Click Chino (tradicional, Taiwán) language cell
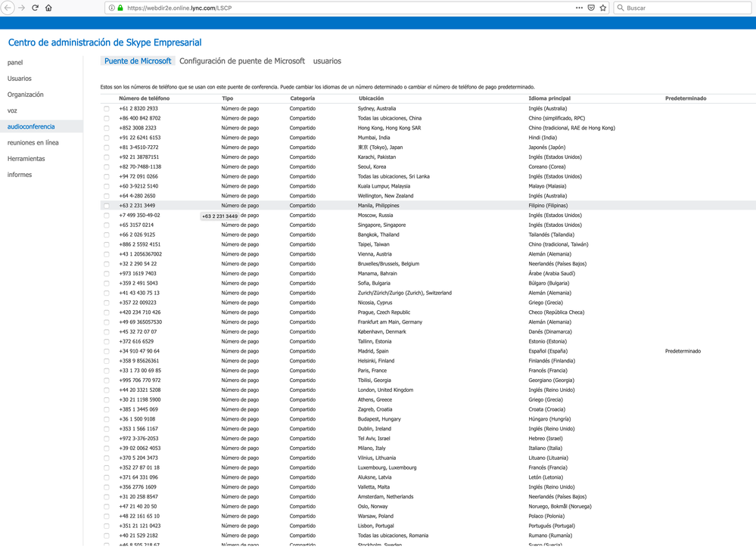 pyautogui.click(x=558, y=244)
